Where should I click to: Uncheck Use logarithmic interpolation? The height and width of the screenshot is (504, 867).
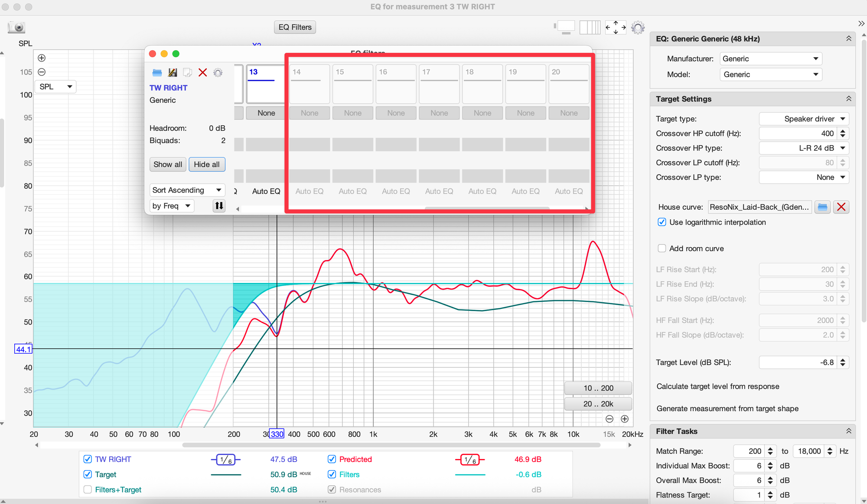(662, 222)
